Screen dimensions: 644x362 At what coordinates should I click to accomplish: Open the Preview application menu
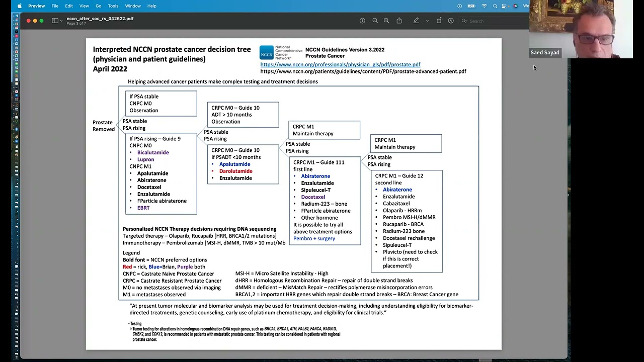pyautogui.click(x=36, y=6)
